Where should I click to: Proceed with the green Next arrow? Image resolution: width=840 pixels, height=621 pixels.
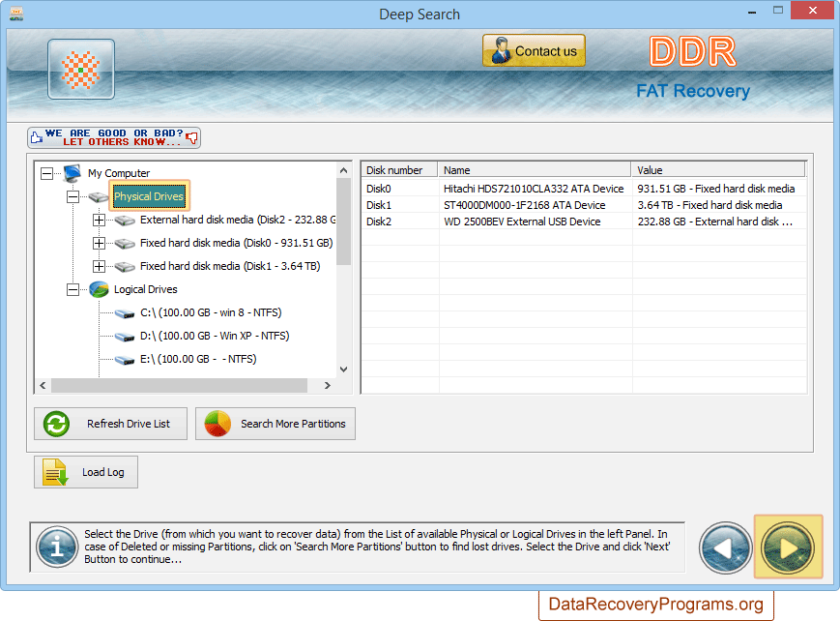[788, 547]
